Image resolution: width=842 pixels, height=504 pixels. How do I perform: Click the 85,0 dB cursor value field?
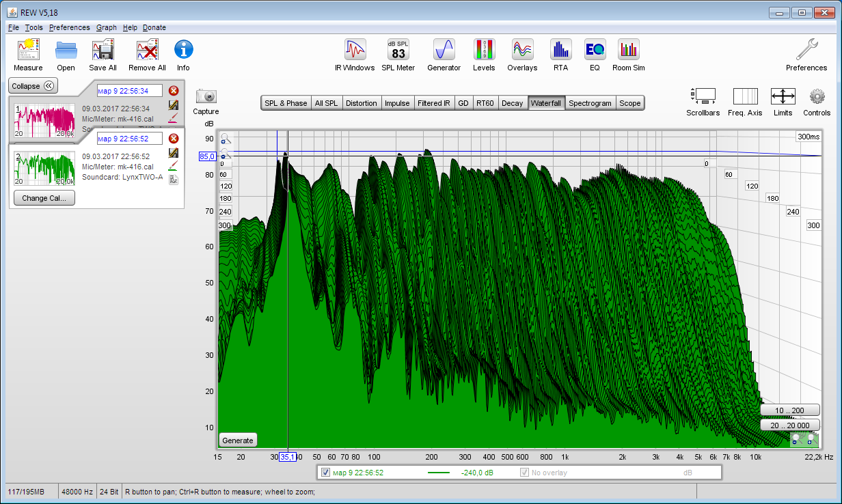(x=207, y=156)
